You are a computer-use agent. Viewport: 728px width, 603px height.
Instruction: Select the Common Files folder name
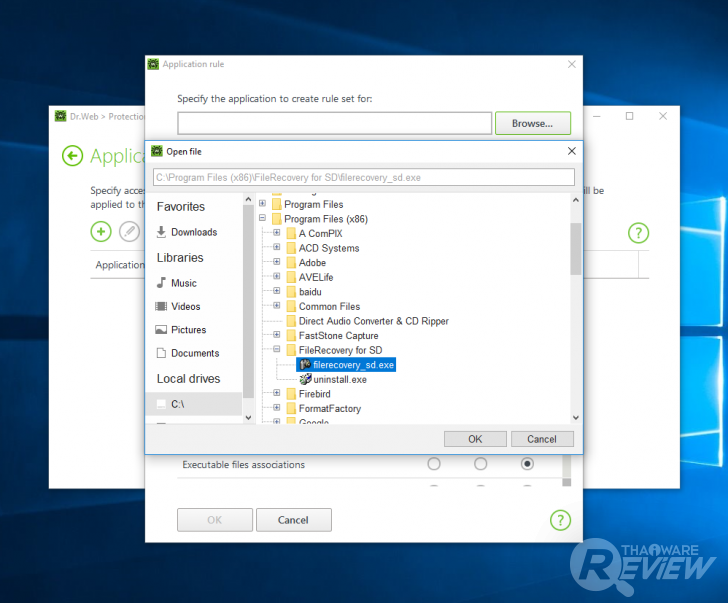click(x=329, y=306)
